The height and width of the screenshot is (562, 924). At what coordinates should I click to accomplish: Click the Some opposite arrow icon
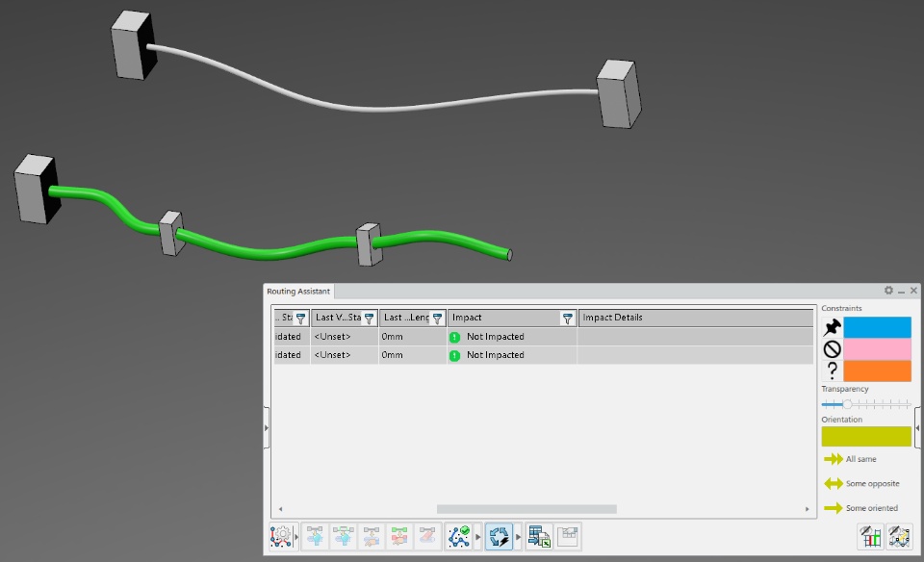pyautogui.click(x=834, y=484)
